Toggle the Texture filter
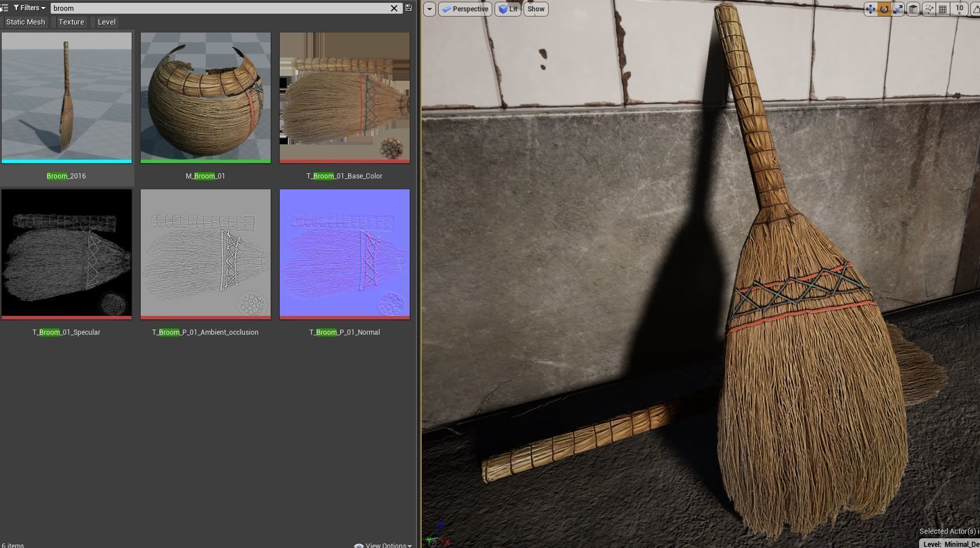Image resolution: width=980 pixels, height=548 pixels. point(71,22)
